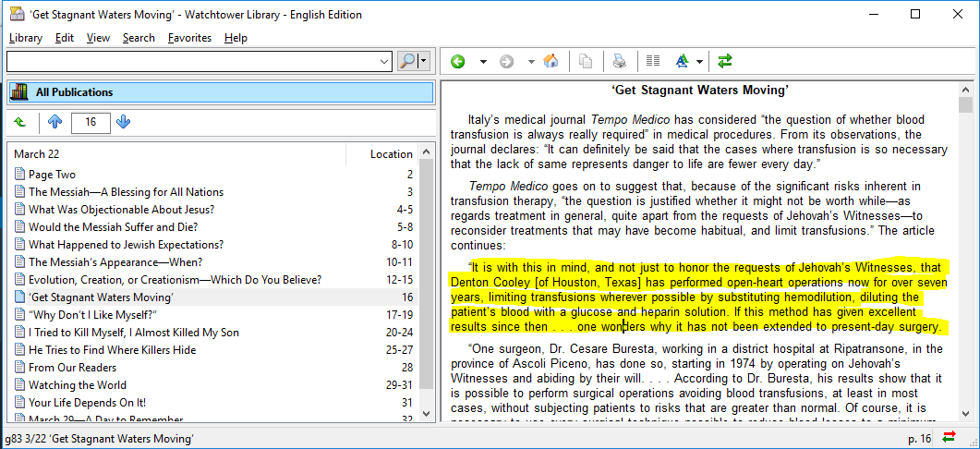
Task: Click the page number field showing 16
Action: [x=90, y=122]
